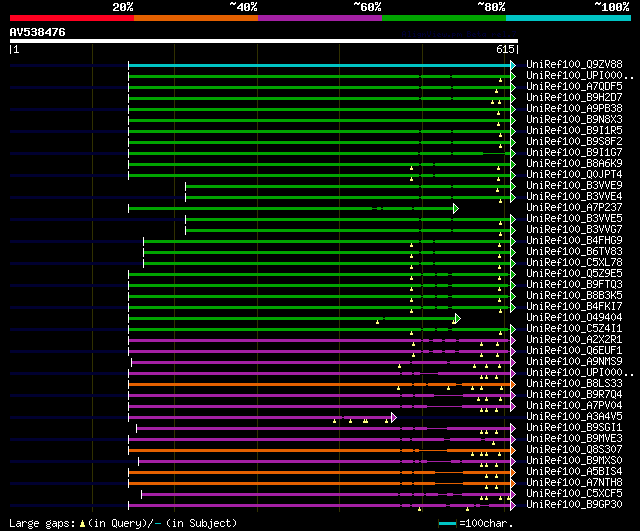
Task: Open the UniRef100_B9H2D7 entry
Action: click(x=574, y=98)
